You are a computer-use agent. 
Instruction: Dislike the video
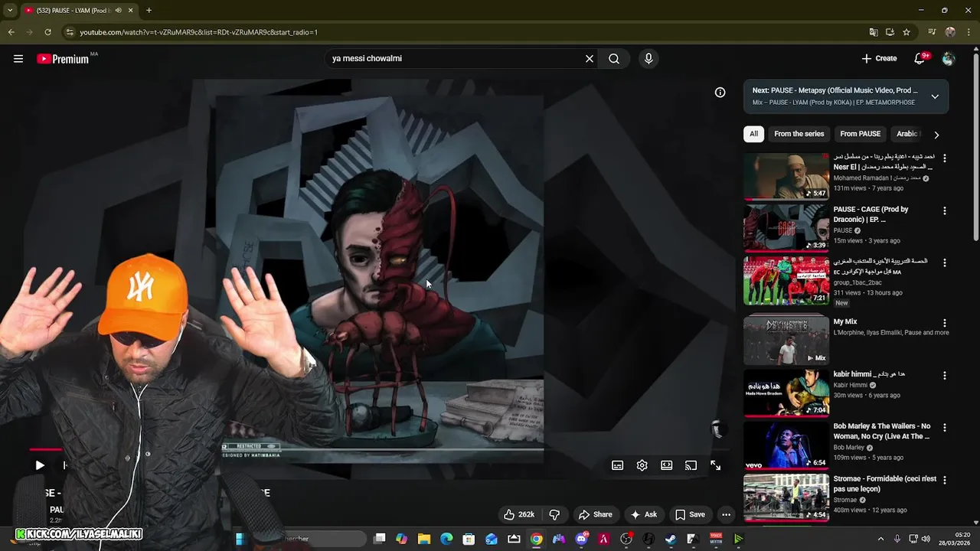555,514
